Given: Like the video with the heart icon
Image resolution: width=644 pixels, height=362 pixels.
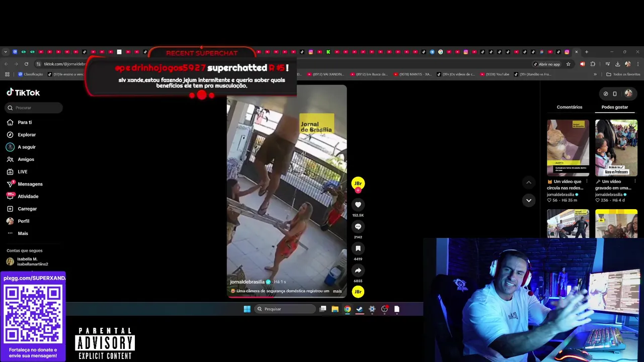Looking at the screenshot, I should pos(358,205).
